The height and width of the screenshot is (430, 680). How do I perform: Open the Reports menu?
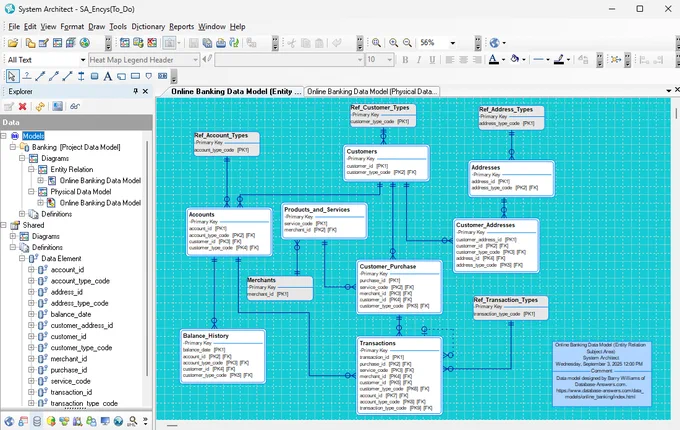(181, 26)
